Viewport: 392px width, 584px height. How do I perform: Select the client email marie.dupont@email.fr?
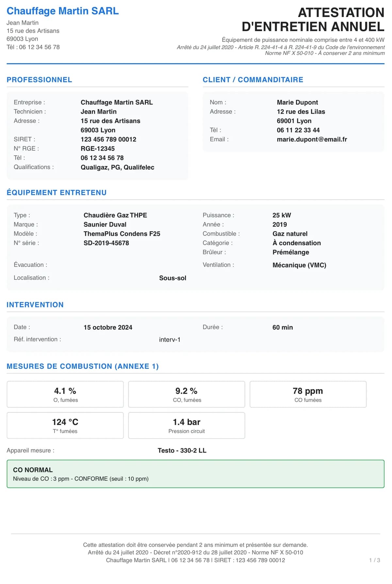(x=312, y=139)
